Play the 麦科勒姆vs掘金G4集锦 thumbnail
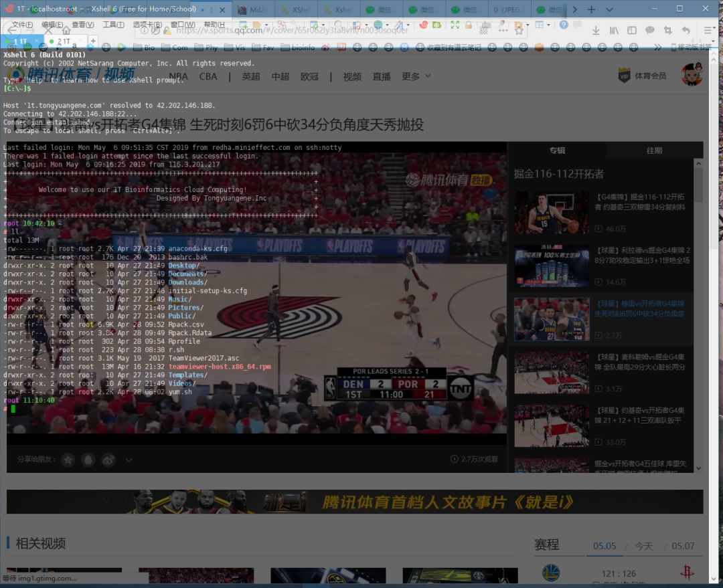 [552, 373]
